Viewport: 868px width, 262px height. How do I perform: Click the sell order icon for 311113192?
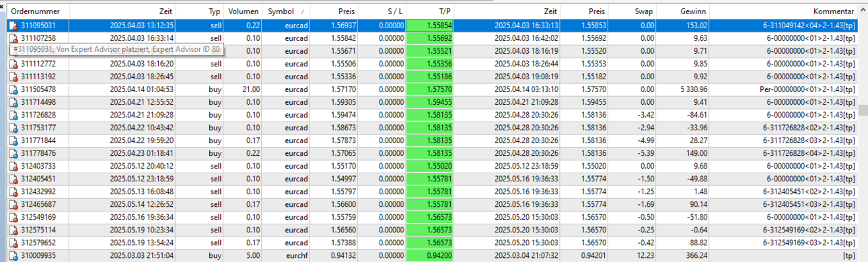[13, 77]
